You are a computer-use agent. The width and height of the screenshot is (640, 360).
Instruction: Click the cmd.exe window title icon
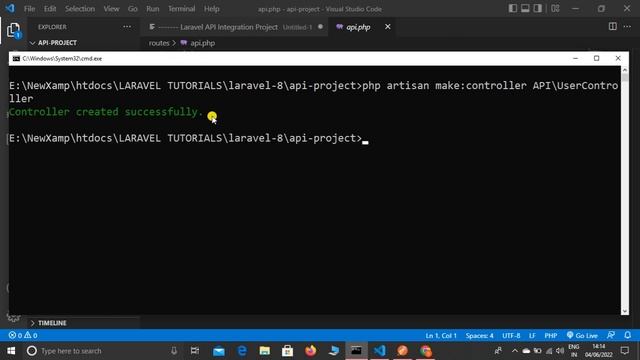[x=16, y=59]
